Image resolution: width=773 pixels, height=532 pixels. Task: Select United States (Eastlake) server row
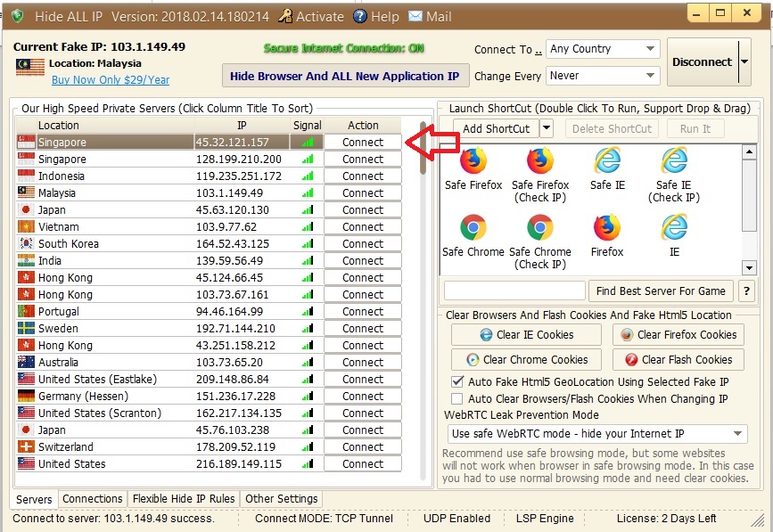pos(209,379)
